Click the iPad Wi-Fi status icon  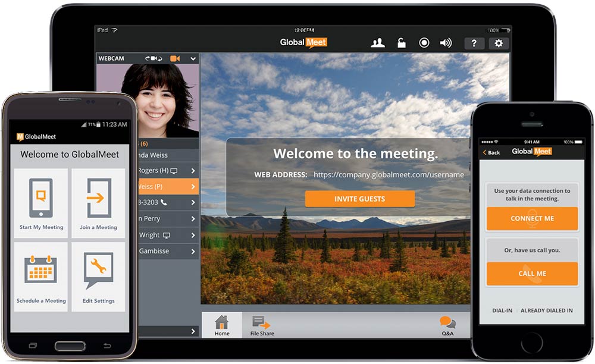tap(114, 30)
